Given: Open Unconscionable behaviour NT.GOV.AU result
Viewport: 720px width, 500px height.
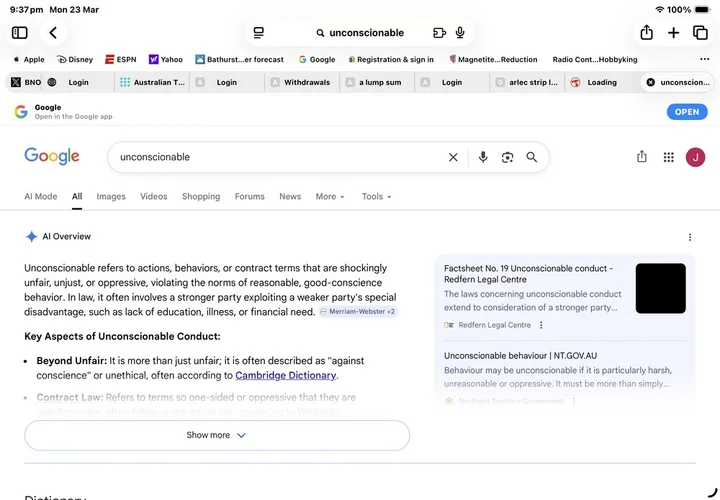Looking at the screenshot, I should point(520,355).
